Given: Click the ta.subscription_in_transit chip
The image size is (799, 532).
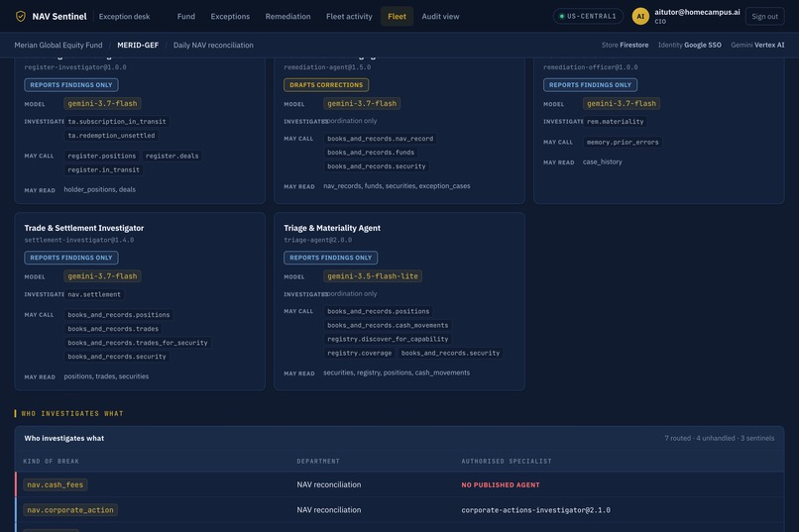Looking at the screenshot, I should [x=117, y=122].
